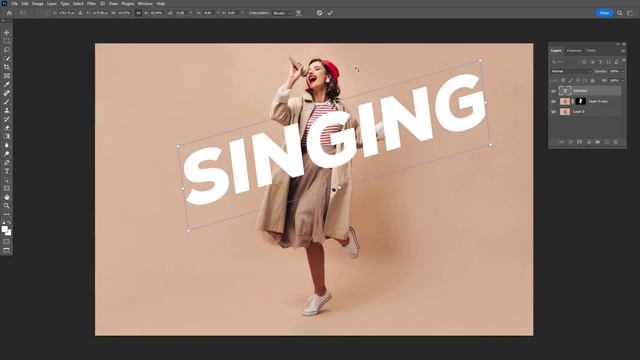Select the Rectangular Marquee tool
The width and height of the screenshot is (640, 360).
tap(7, 41)
